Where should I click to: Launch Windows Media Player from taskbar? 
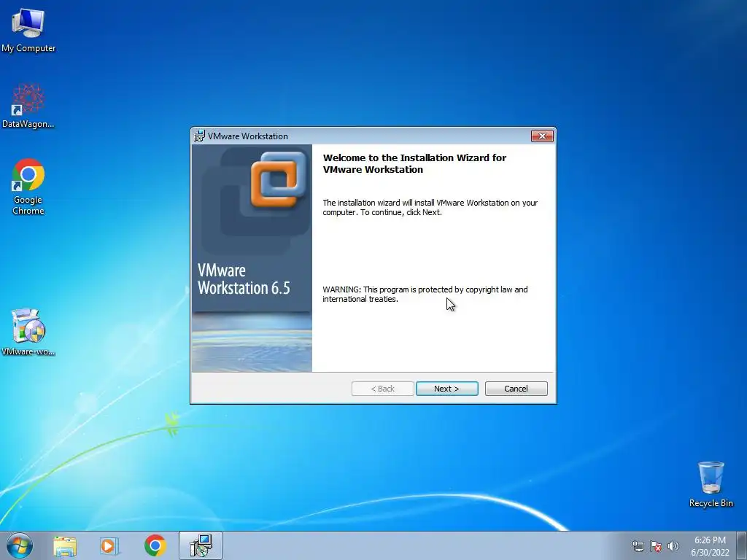pos(109,545)
